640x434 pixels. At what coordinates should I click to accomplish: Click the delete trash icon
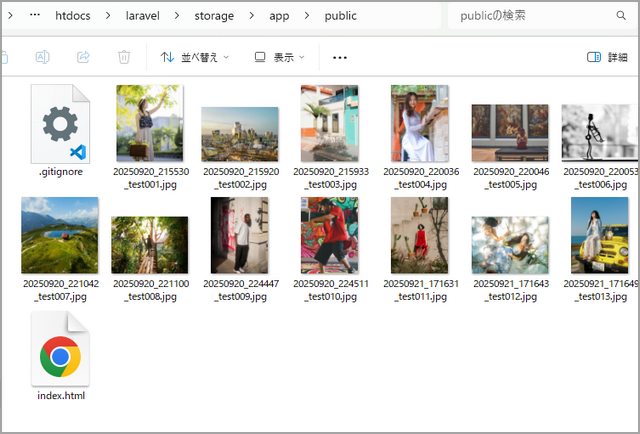(124, 57)
